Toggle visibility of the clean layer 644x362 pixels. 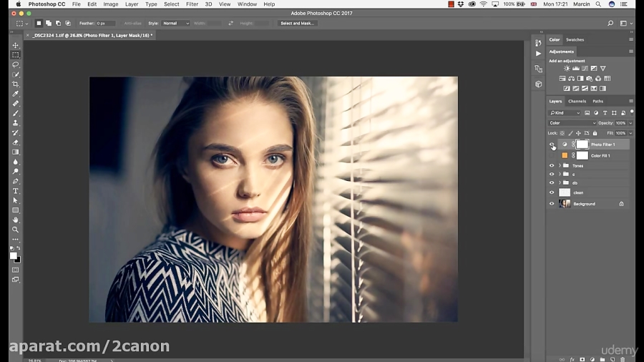click(x=552, y=192)
